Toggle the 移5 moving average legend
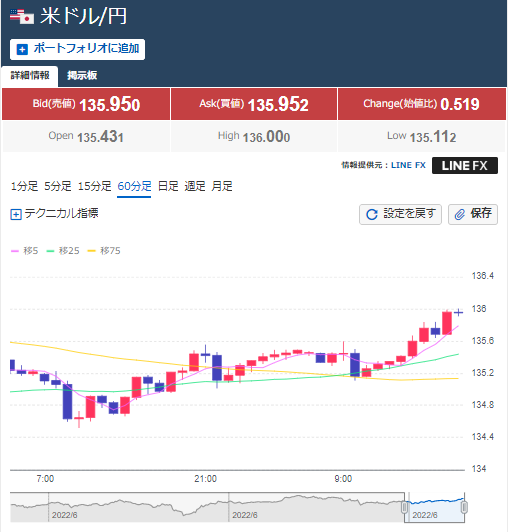Image resolution: width=508 pixels, height=532 pixels. pos(24,251)
